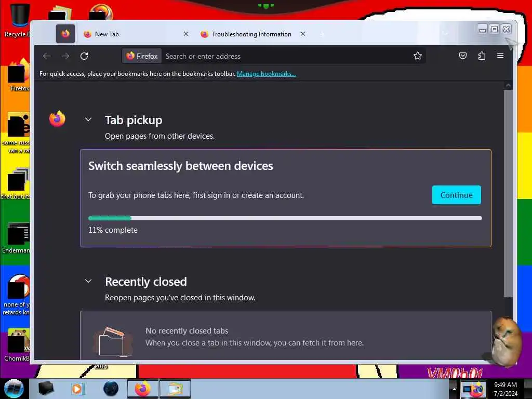Close the Troubleshooting Information tab
532x399 pixels.
(303, 34)
